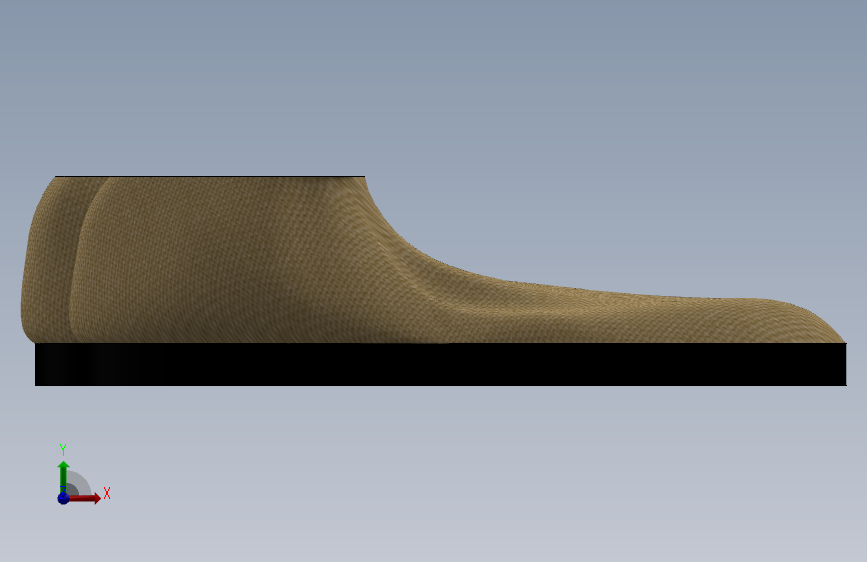Click the red "X" label on the triad
Image resolution: width=867 pixels, height=562 pixels.
pyautogui.click(x=107, y=493)
